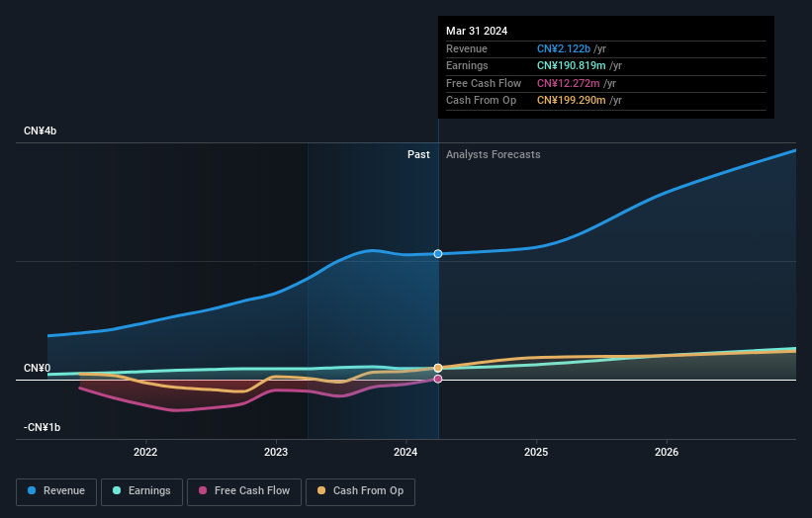Toggle the Free Cash Flow legend button
The width and height of the screenshot is (812, 518).
244,491
